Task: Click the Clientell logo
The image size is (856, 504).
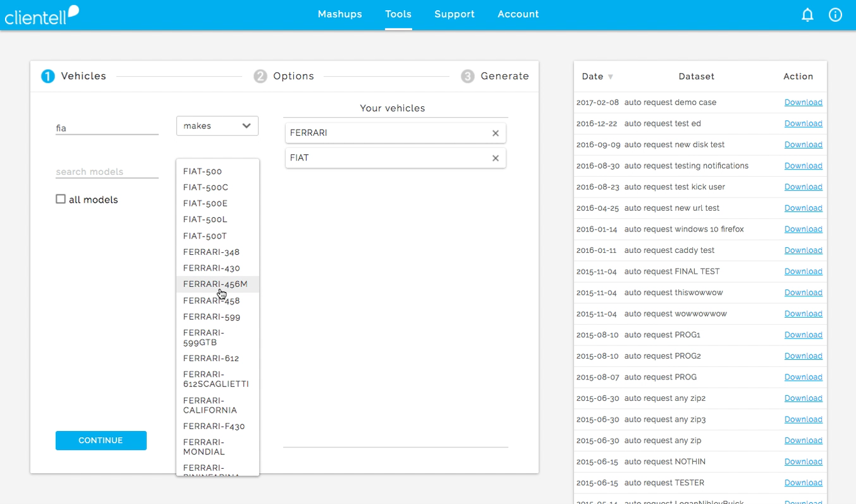Action: [42, 15]
